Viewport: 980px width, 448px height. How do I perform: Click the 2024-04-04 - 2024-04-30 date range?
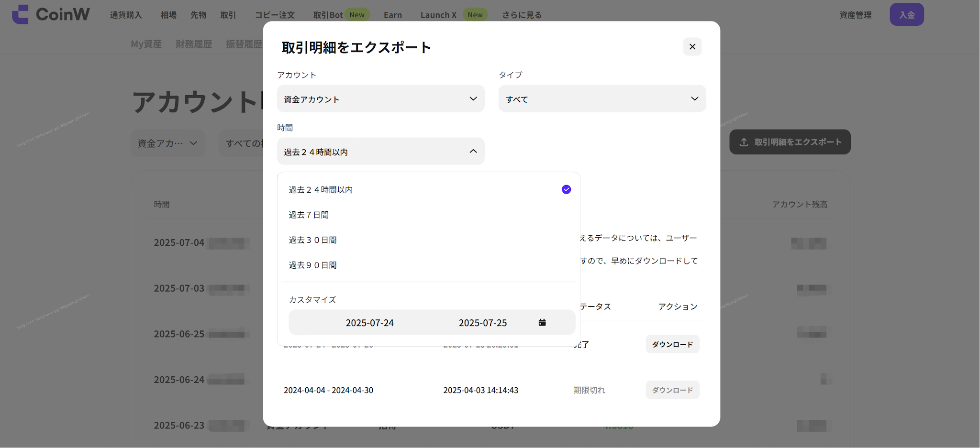328,390
